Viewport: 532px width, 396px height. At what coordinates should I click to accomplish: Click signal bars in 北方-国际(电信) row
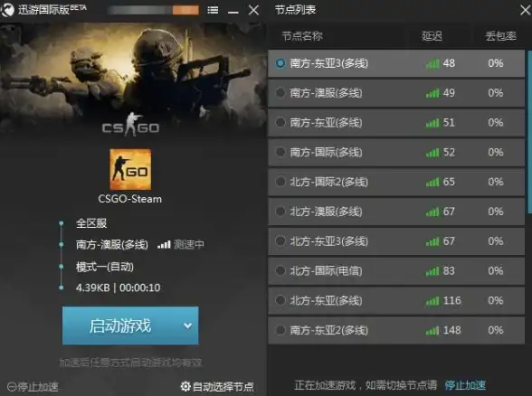click(x=432, y=271)
